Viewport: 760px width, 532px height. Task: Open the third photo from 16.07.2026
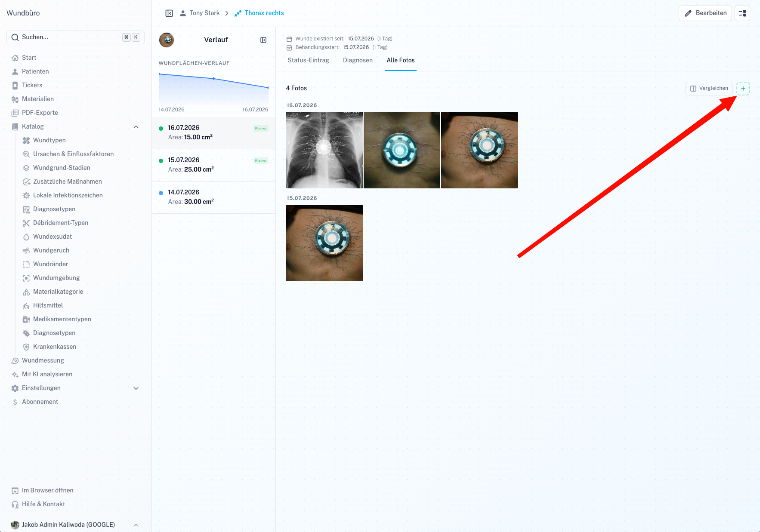coord(479,150)
